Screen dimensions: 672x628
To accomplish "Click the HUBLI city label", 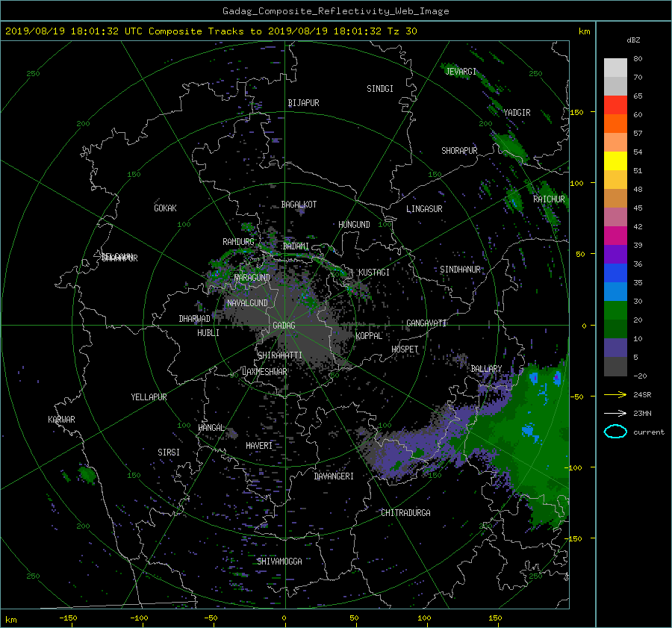I will [x=208, y=332].
